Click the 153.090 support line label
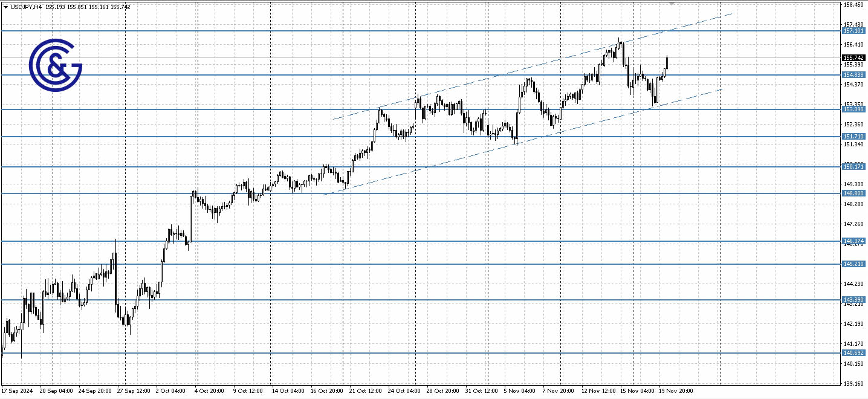868x399 pixels. 853,108
